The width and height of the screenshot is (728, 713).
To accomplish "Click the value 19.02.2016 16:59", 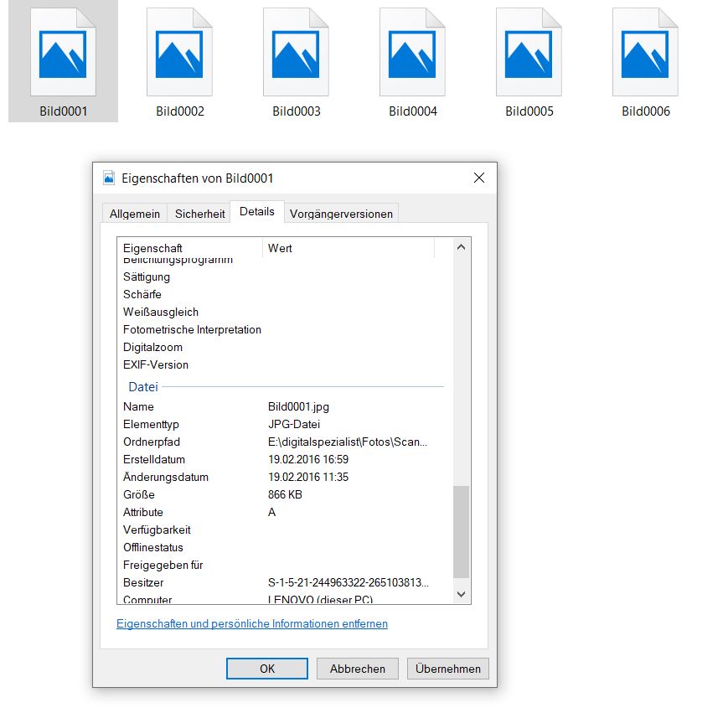I will [x=308, y=459].
